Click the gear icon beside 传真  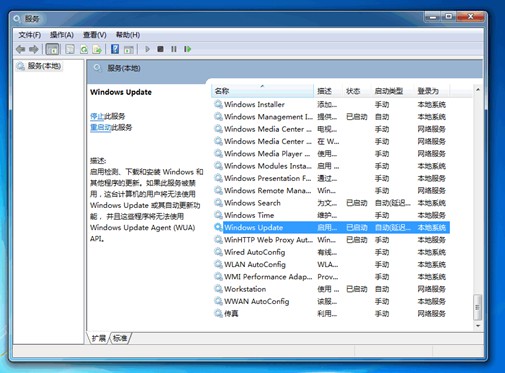point(218,313)
